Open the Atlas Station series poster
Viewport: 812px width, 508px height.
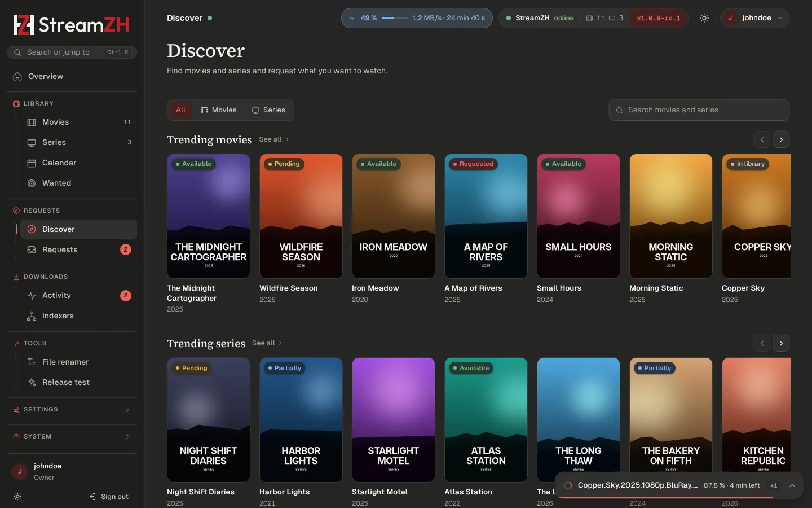tap(486, 420)
